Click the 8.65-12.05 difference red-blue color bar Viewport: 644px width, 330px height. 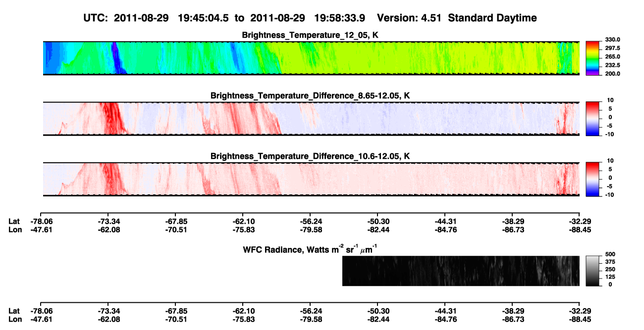[592, 119]
